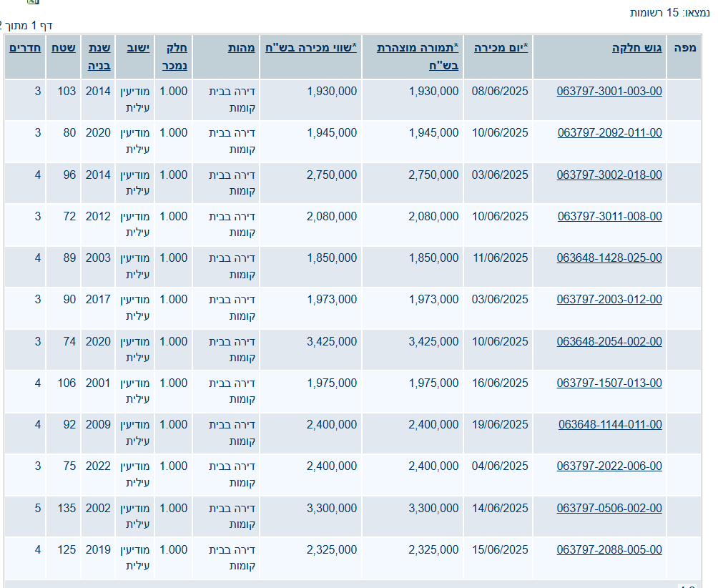The image size is (718, 588).
Task: Select sale value 3,300,000
Action: (332, 509)
